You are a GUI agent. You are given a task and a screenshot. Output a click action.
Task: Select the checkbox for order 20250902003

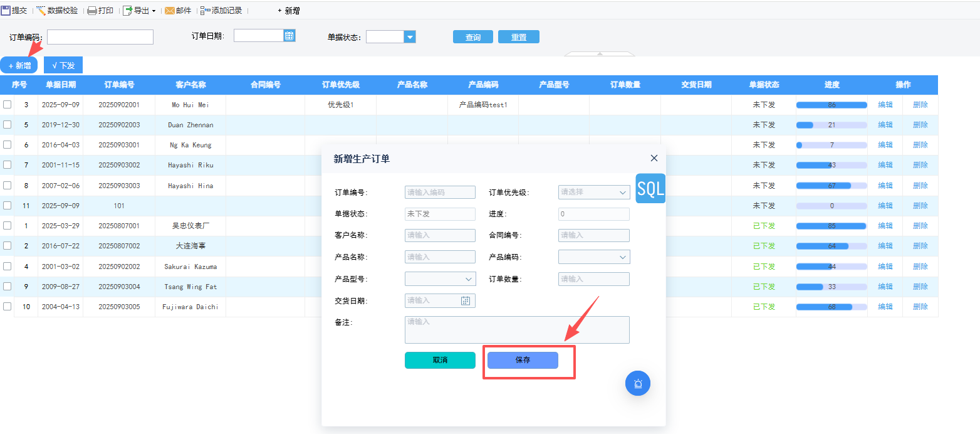(x=8, y=125)
